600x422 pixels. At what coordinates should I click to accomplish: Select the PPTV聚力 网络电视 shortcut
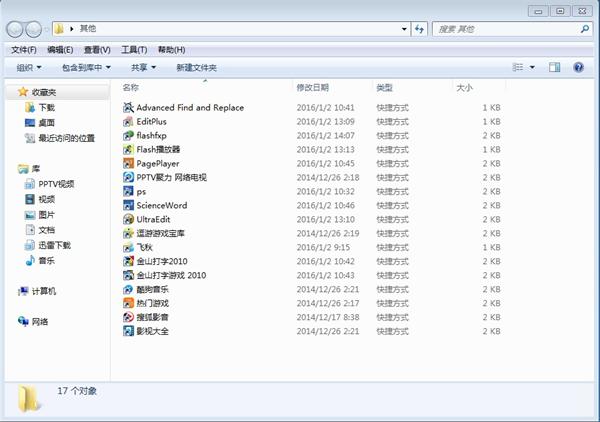171,177
